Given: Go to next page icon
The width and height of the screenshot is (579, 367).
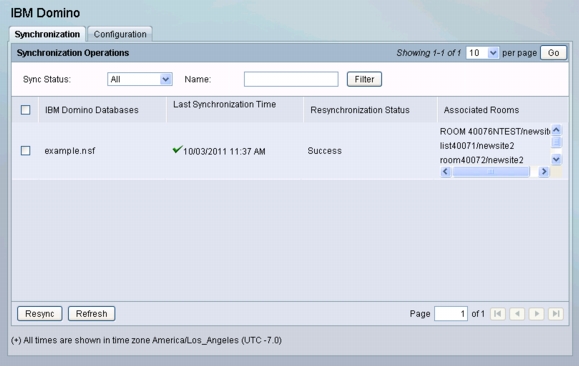Looking at the screenshot, I should pos(537,313).
